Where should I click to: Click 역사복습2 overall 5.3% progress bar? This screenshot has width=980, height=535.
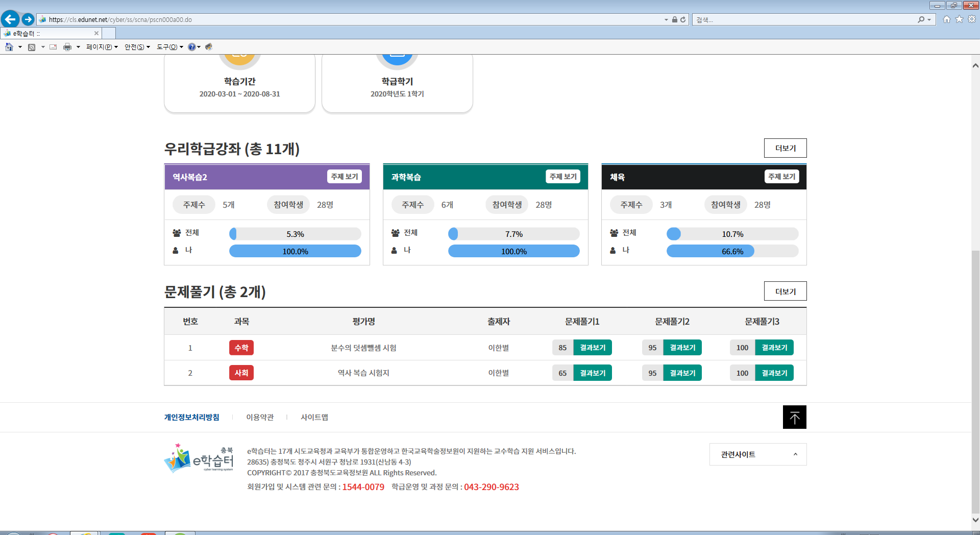click(x=295, y=234)
